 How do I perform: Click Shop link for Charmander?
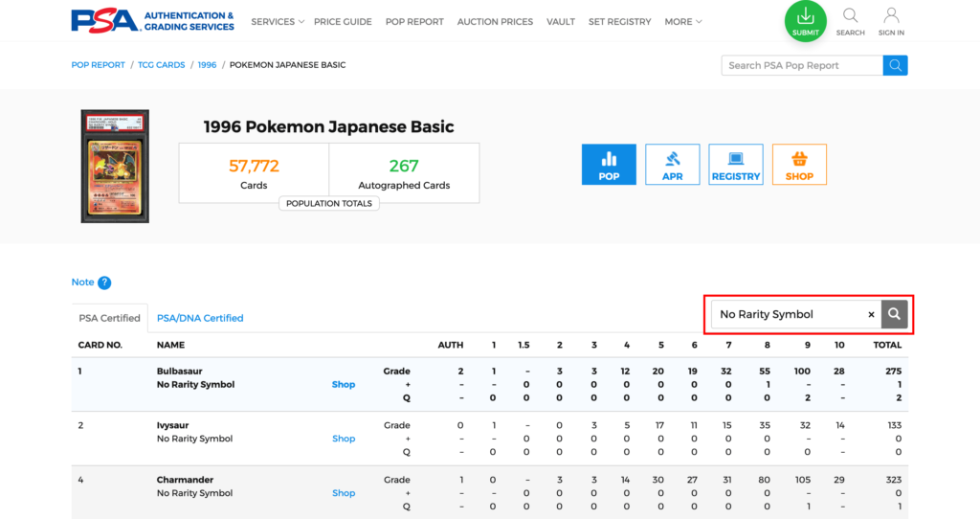click(344, 493)
